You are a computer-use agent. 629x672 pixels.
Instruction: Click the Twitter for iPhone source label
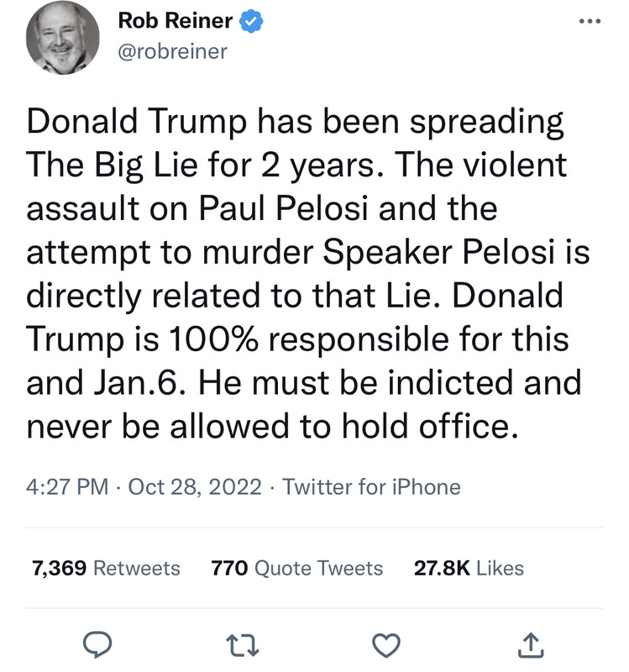(x=371, y=486)
